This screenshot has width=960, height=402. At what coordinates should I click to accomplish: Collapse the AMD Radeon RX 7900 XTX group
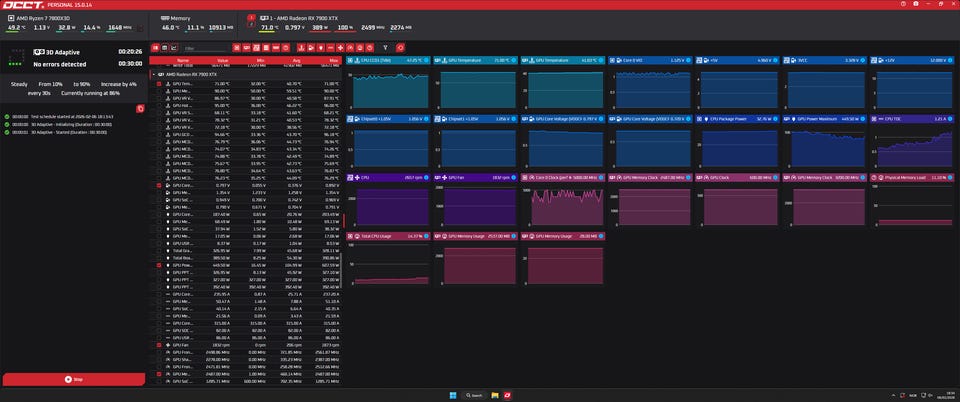point(152,74)
